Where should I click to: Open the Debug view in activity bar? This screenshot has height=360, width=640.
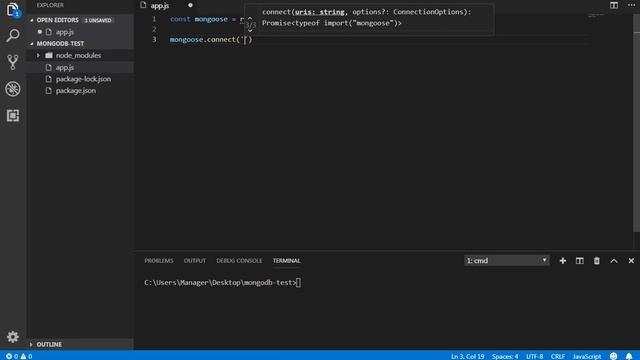tap(13, 89)
